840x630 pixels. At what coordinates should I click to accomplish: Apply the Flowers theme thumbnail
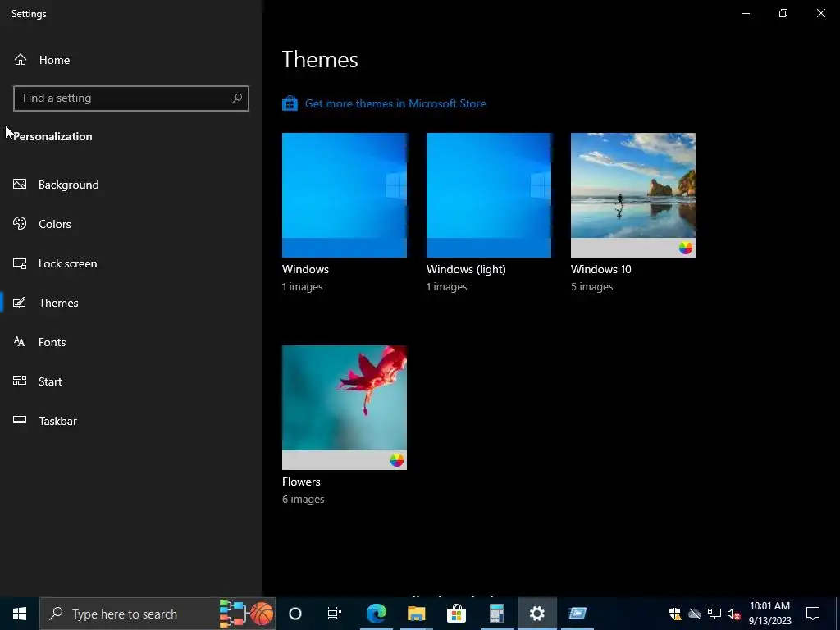click(x=345, y=408)
